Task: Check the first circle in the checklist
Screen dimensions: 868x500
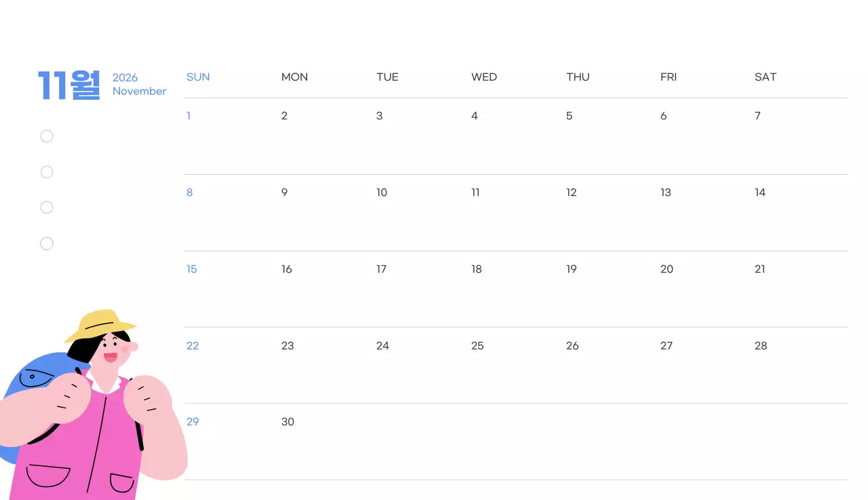Action: point(47,136)
